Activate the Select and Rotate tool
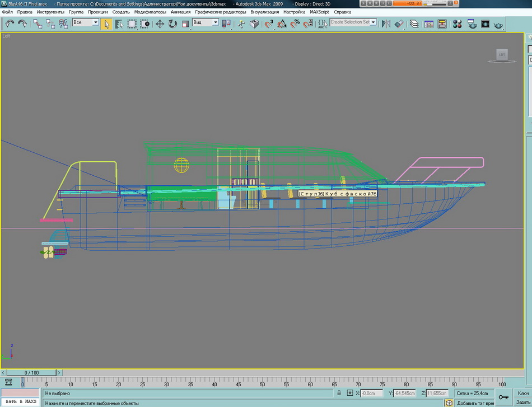The image size is (532, 407). click(172, 24)
